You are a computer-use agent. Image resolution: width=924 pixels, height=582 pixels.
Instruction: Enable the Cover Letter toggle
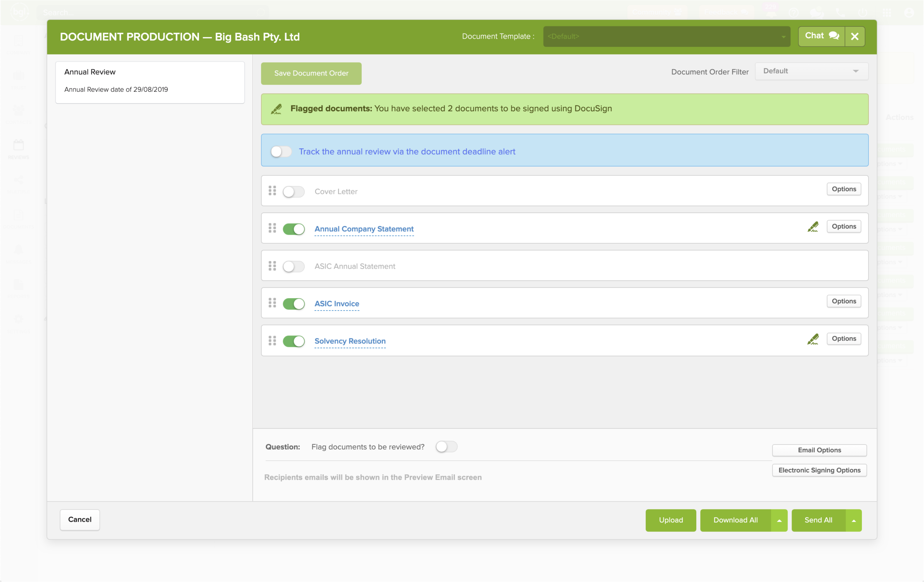click(x=293, y=192)
